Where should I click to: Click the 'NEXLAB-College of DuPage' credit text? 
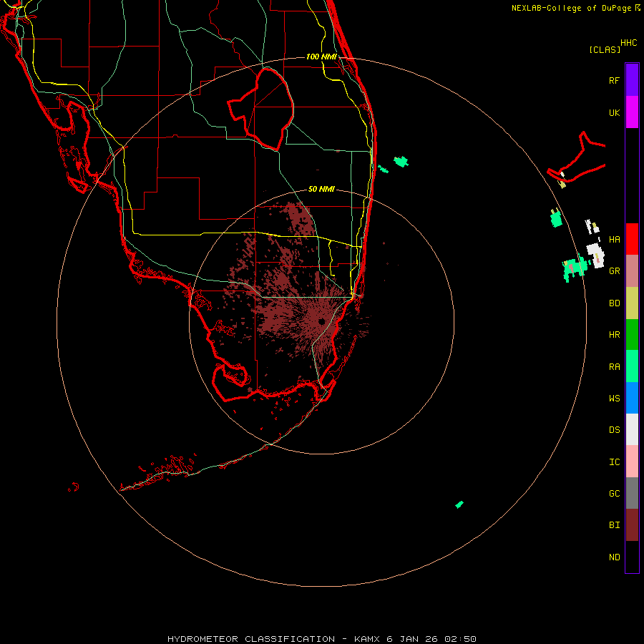[571, 8]
